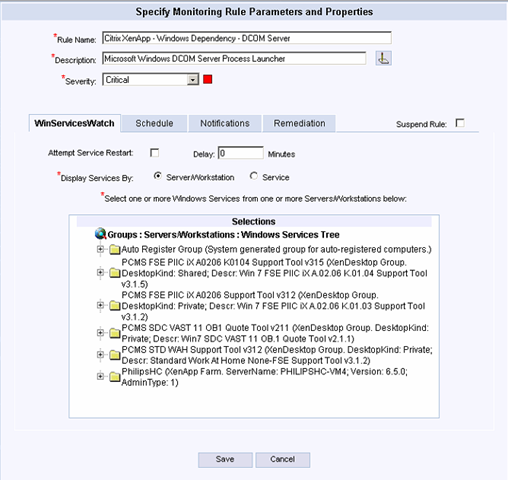The width and height of the screenshot is (508, 480).
Task: Click the Groups Windows Services Tree root label
Action: [x=223, y=235]
